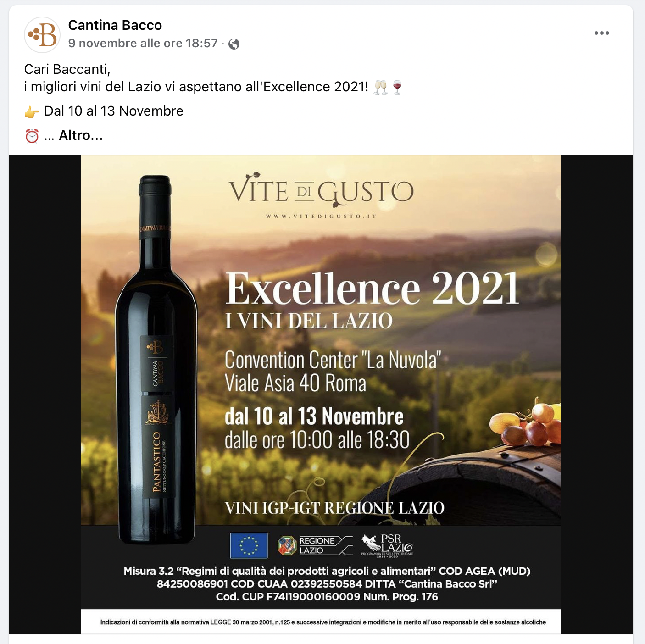Click the European Union flag logo
This screenshot has width=645, height=644.
pyautogui.click(x=249, y=545)
